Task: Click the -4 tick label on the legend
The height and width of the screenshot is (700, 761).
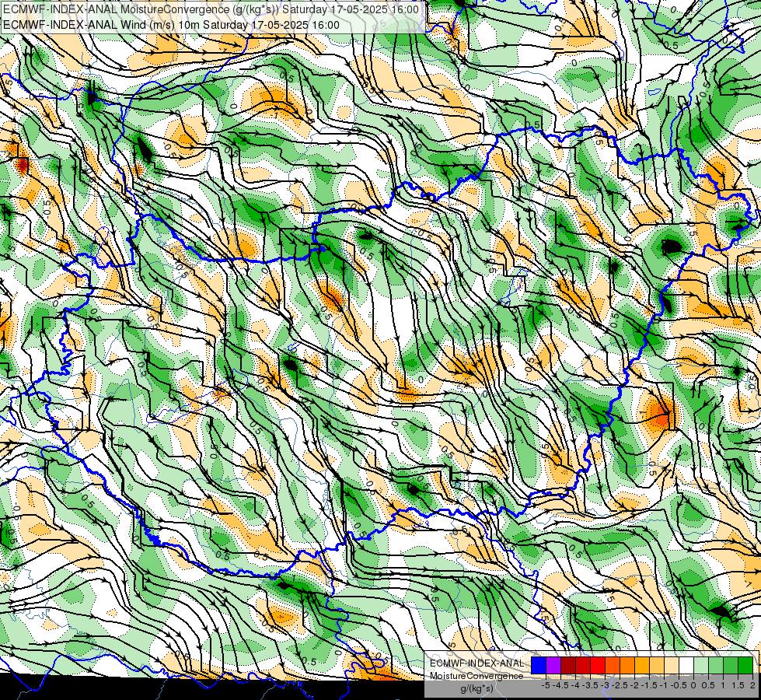Action: point(575,685)
